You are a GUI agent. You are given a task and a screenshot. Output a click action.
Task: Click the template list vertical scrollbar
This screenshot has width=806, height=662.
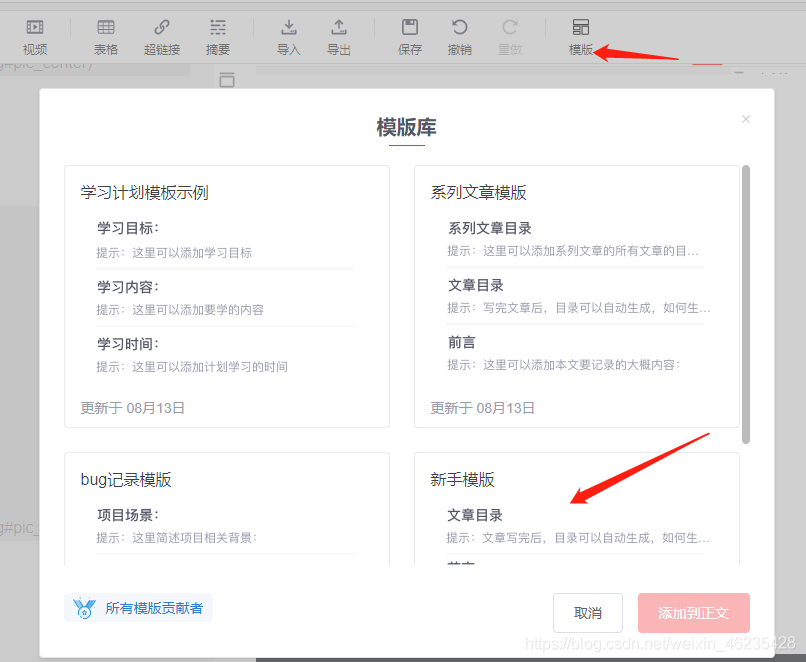point(746,304)
